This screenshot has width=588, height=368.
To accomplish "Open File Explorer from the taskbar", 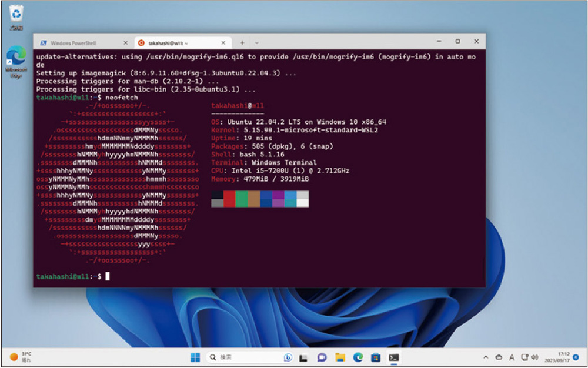I will [x=340, y=357].
